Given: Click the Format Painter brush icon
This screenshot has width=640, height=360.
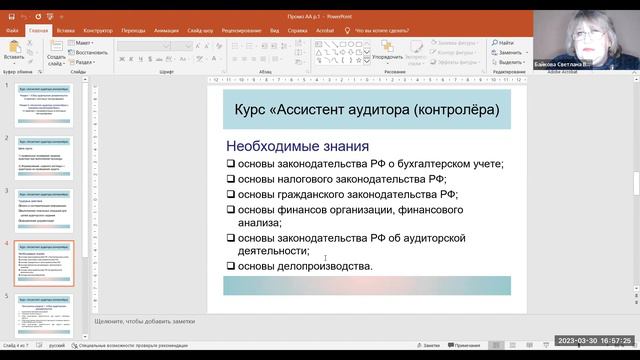Looking at the screenshot, I should [x=30, y=62].
